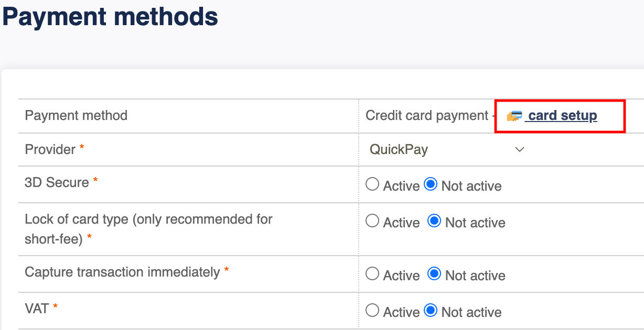Click the Lock of card type label

pyautogui.click(x=148, y=229)
